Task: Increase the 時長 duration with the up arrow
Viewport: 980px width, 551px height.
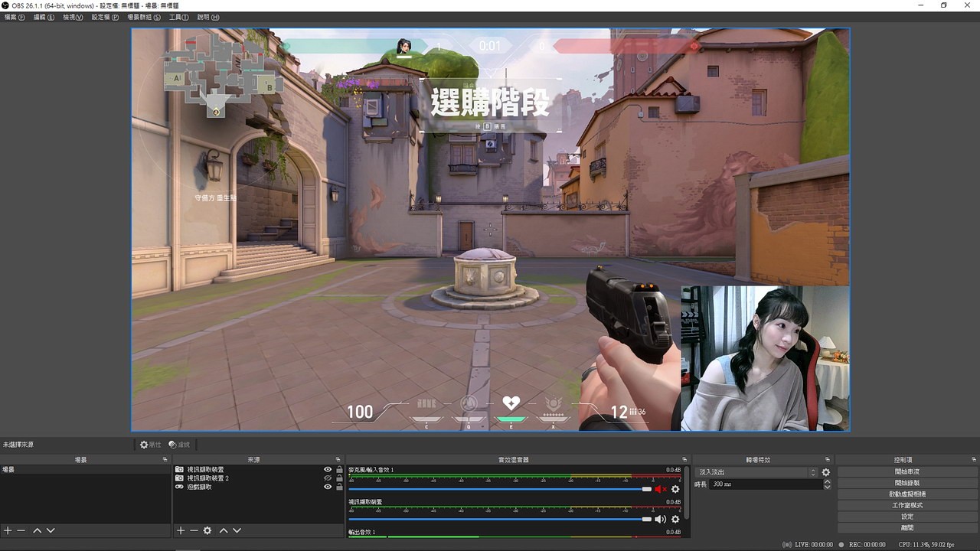Action: [827, 482]
